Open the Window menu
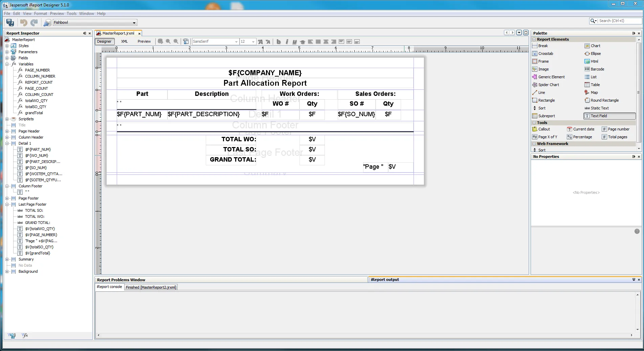Image resolution: width=644 pixels, height=351 pixels. coord(86,14)
